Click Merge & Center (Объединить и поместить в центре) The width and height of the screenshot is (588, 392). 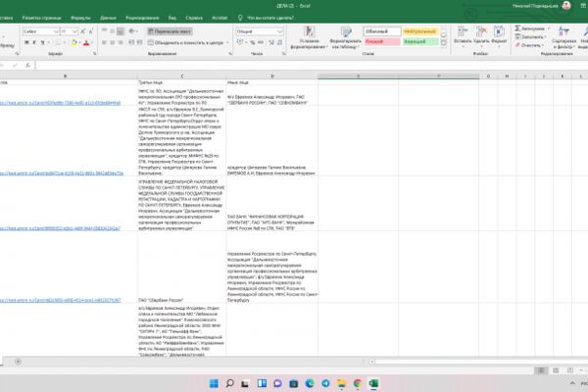185,43
